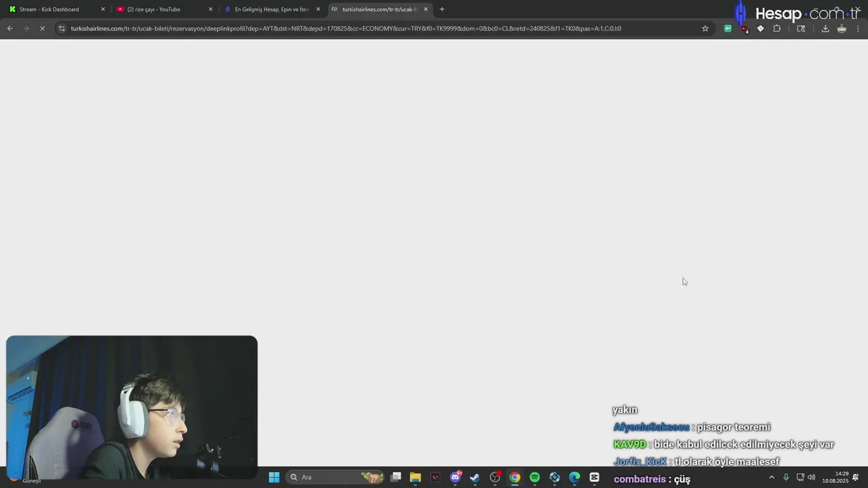Open the white tag extension icon
Viewport: 868px width, 488px height.
tap(760, 28)
